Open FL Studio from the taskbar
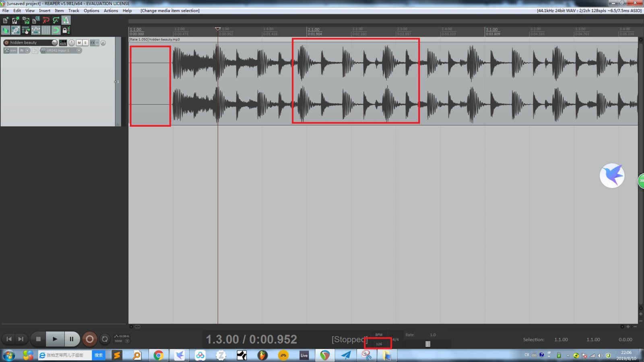 [x=262, y=355]
